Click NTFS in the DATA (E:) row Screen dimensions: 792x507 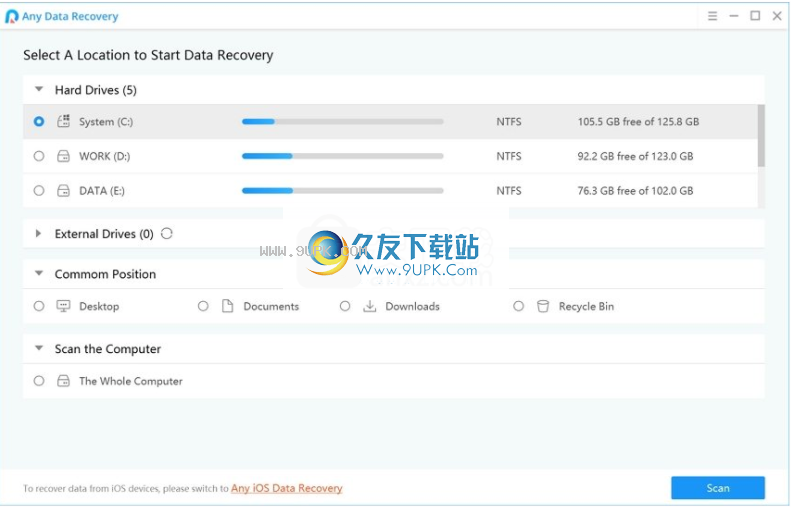509,190
